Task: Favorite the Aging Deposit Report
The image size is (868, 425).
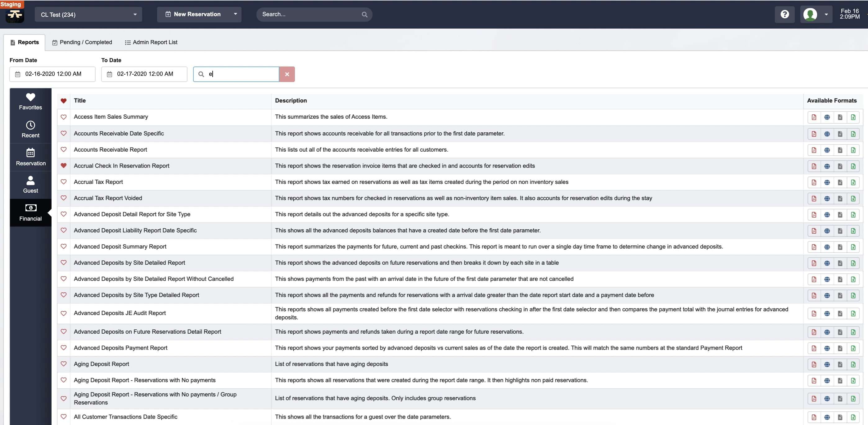Action: [64, 364]
